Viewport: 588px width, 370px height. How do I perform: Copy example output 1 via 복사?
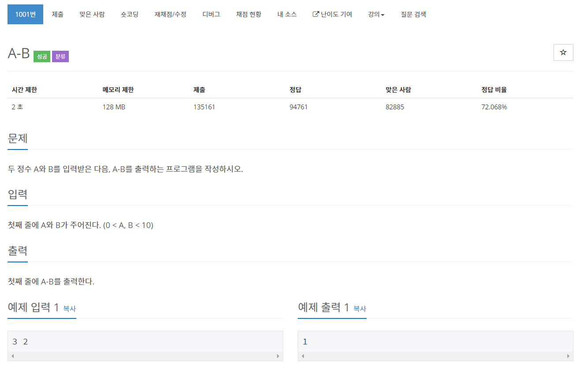coord(360,309)
